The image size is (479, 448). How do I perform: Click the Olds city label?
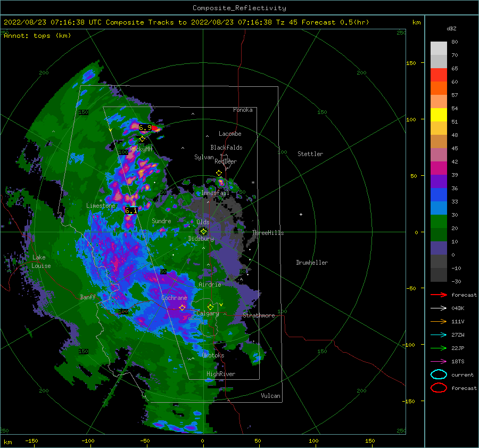click(x=203, y=222)
